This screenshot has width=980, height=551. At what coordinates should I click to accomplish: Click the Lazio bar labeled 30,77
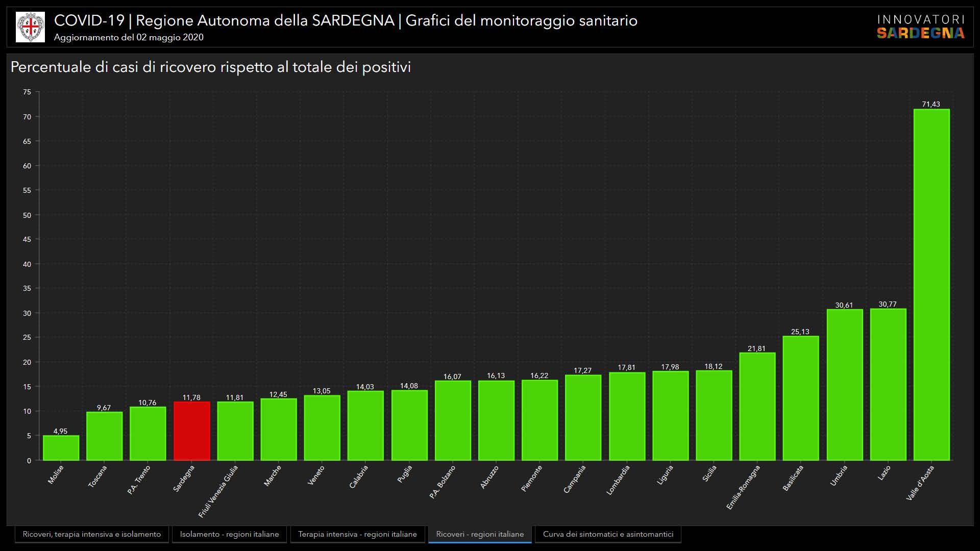click(888, 384)
